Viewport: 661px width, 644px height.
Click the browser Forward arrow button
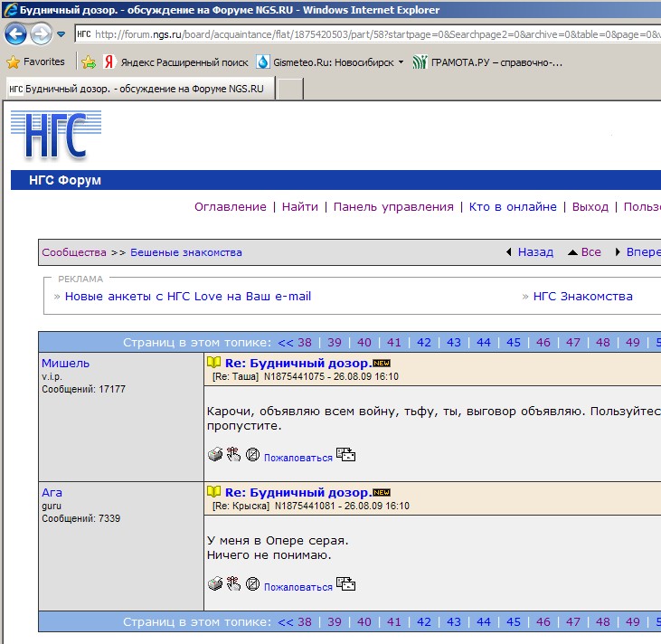click(41, 34)
